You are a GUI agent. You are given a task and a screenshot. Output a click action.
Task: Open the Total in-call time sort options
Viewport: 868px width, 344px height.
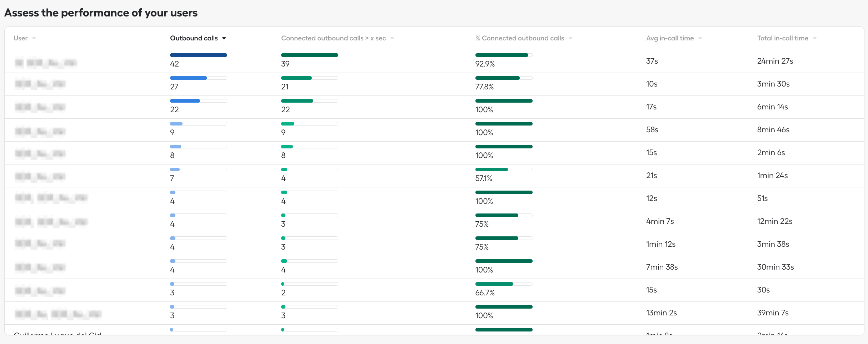[x=815, y=38]
